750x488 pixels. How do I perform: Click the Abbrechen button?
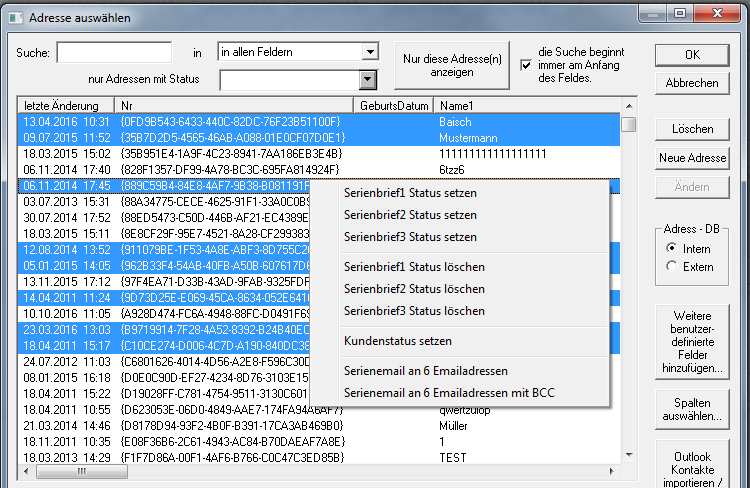[x=691, y=83]
